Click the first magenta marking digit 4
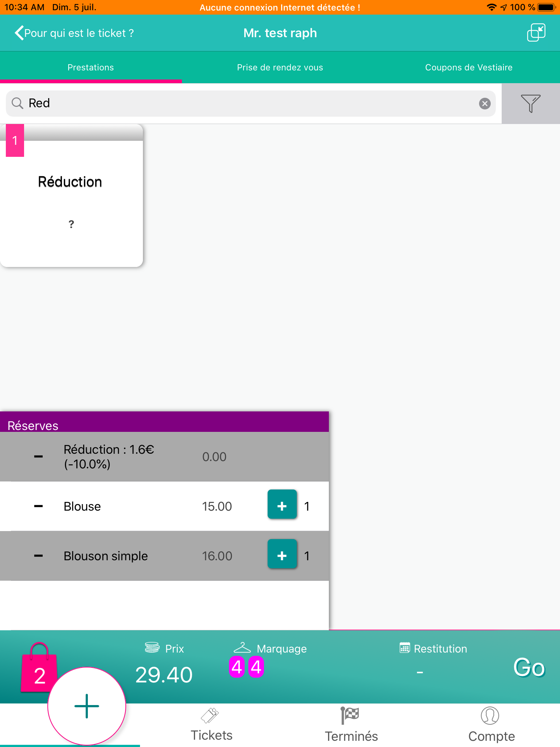Viewport: 560px width, 747px height. [x=237, y=667]
